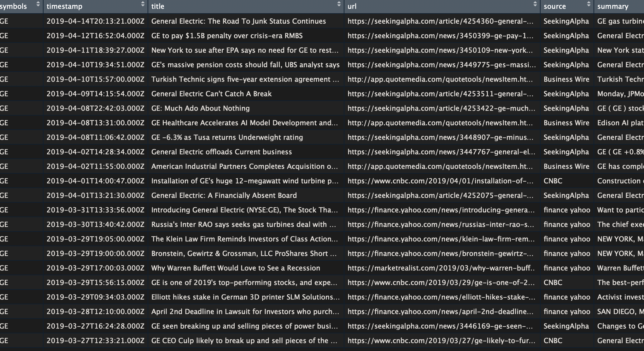Select source 'CNBC' in wind turbine row
This screenshot has height=351, width=644.
tap(553, 181)
